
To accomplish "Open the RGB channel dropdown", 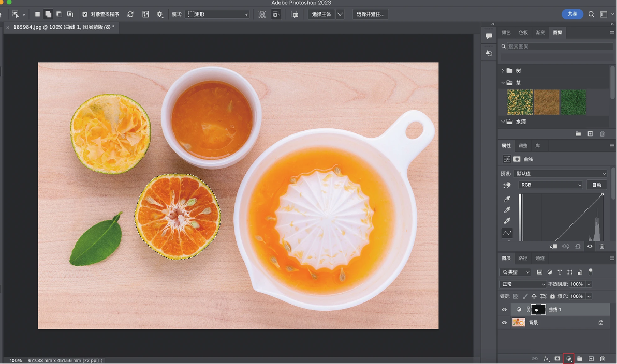I will (x=551, y=185).
